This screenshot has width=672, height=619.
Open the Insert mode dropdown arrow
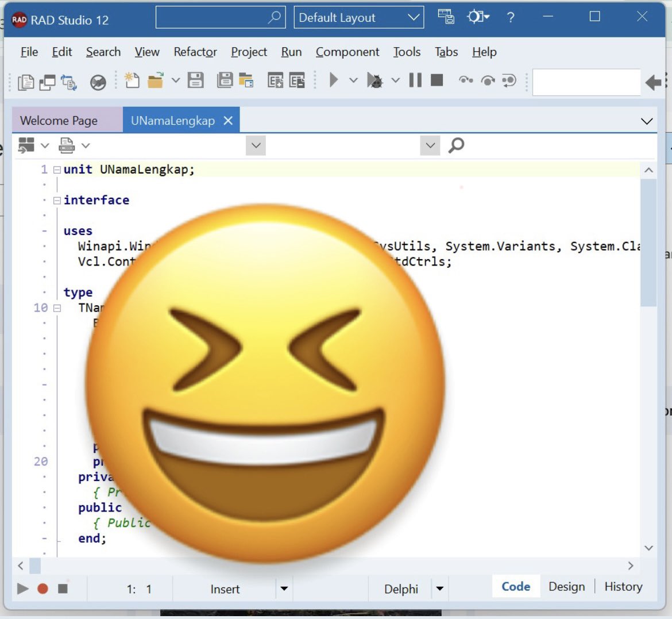(284, 589)
